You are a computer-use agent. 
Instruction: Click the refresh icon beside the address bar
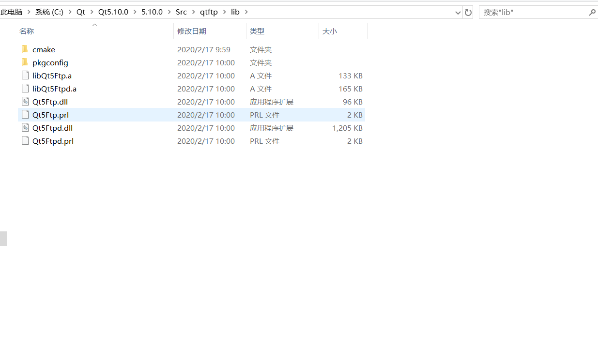[468, 12]
